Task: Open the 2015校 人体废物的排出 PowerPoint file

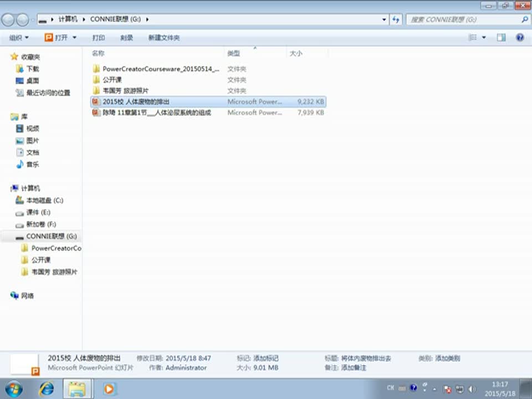Action: [136, 102]
